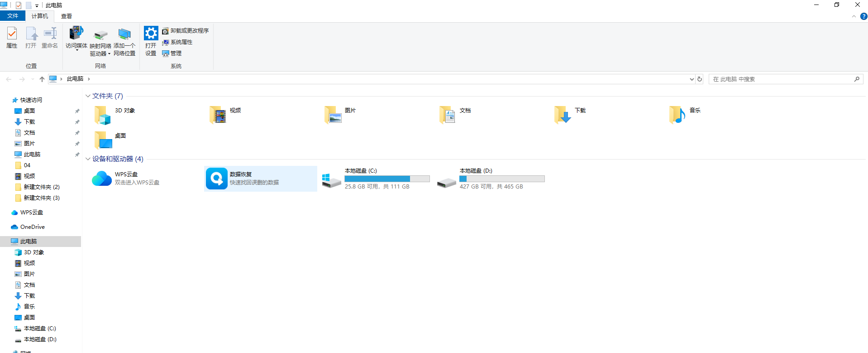Select the 3D 对象 folder
The width and height of the screenshot is (868, 353).
103,115
